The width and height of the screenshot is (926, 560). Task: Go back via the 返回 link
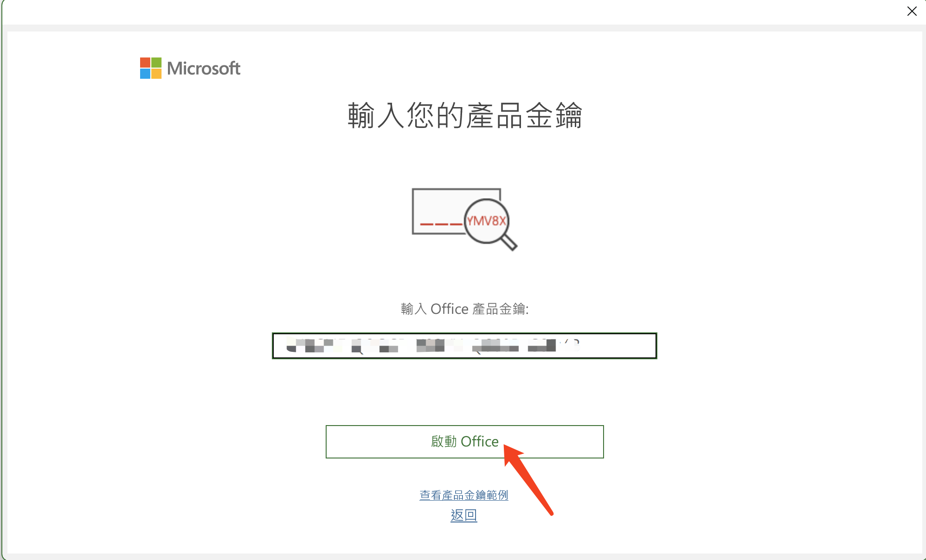pyautogui.click(x=464, y=515)
